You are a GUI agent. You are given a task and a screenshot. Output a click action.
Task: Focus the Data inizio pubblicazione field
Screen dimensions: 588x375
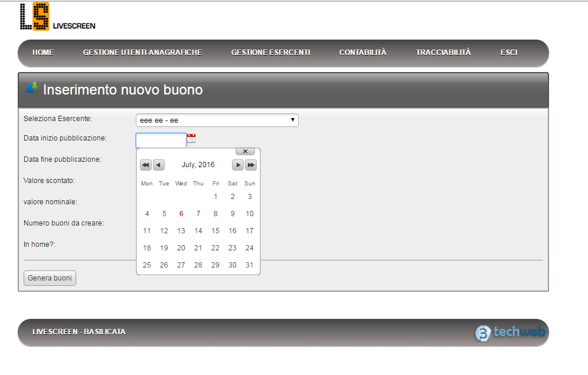[161, 140]
